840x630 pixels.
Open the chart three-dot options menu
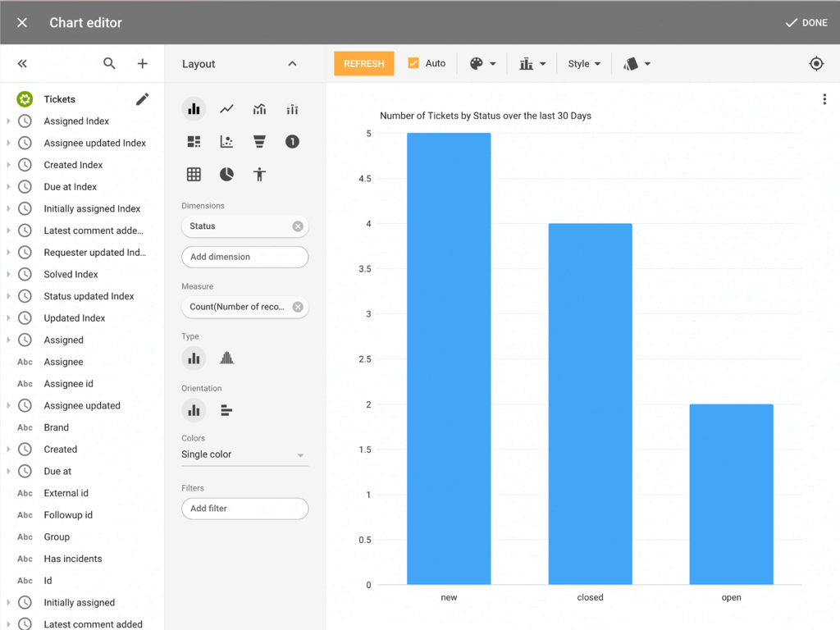point(824,99)
